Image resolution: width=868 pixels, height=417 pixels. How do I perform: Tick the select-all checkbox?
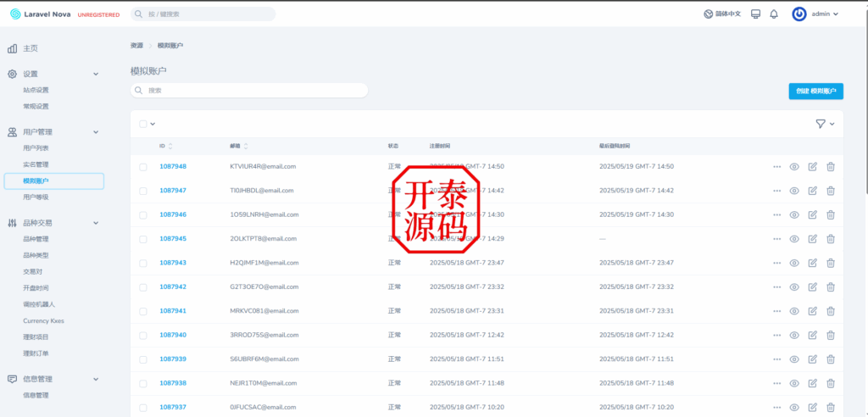pyautogui.click(x=142, y=124)
